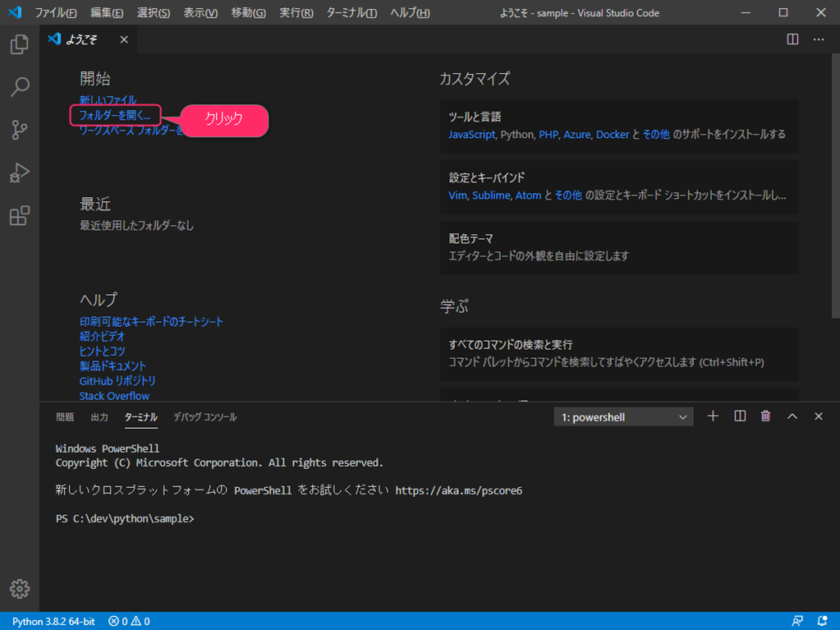This screenshot has height=630, width=840.
Task: Click the Azure support link
Action: tap(576, 135)
